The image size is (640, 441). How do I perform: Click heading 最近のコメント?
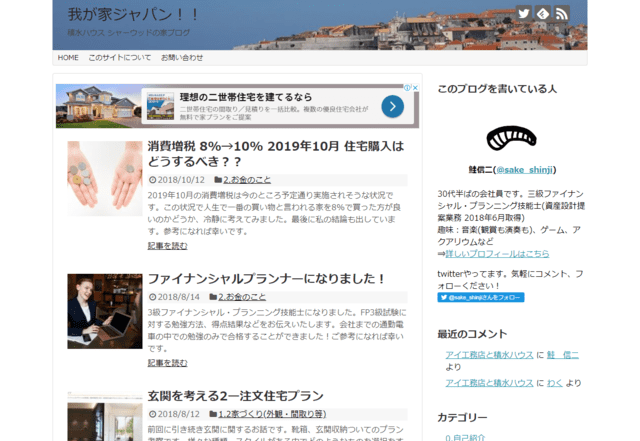(472, 334)
